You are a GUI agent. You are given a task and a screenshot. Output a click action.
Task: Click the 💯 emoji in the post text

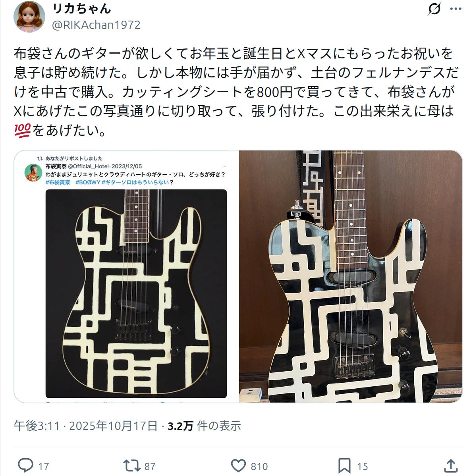tap(23, 131)
